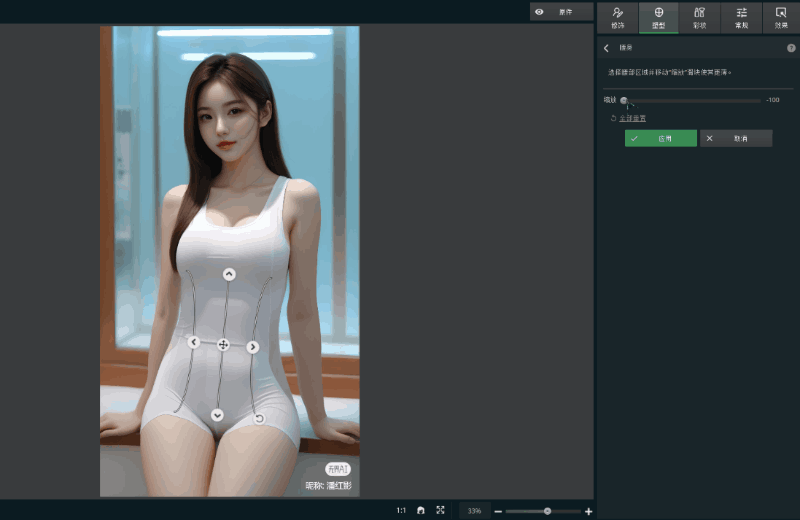Viewport: 800px width, 520px height.
Task: Click the down arrow handle on the waist overlay
Action: point(217,415)
